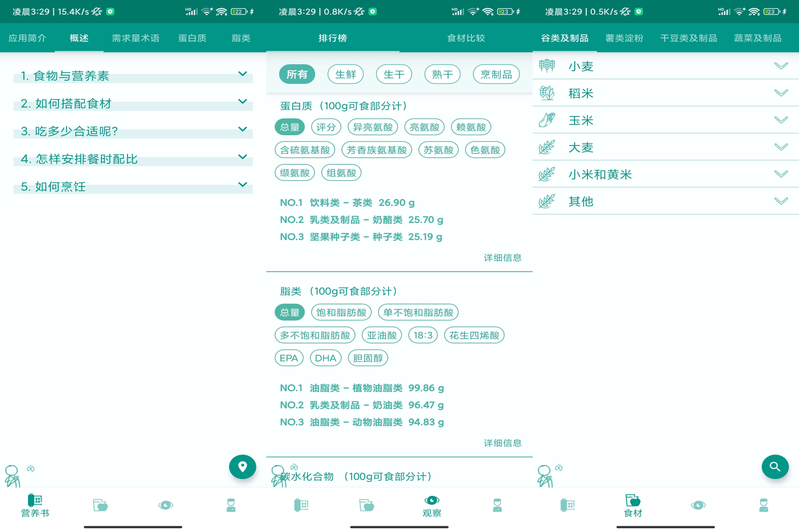Screen dimensions: 799x532
Task: Switch to the 蔬菜及制品 tab
Action: [758, 38]
